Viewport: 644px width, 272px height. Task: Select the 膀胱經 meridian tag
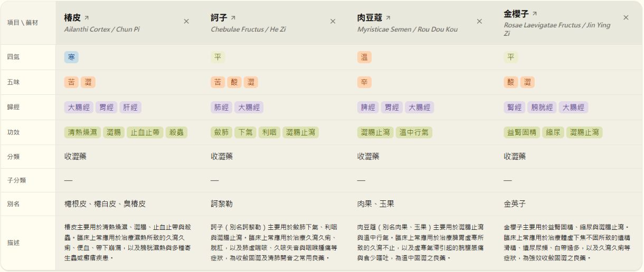pos(542,108)
